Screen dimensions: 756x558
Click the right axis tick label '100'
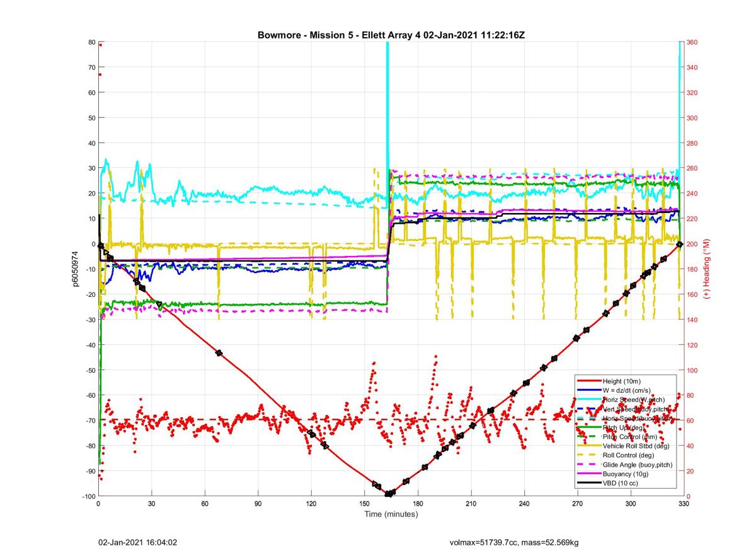click(x=692, y=370)
